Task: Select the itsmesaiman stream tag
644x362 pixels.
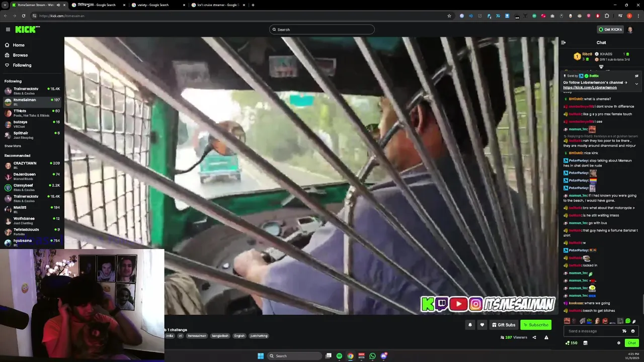Action: click(x=197, y=336)
